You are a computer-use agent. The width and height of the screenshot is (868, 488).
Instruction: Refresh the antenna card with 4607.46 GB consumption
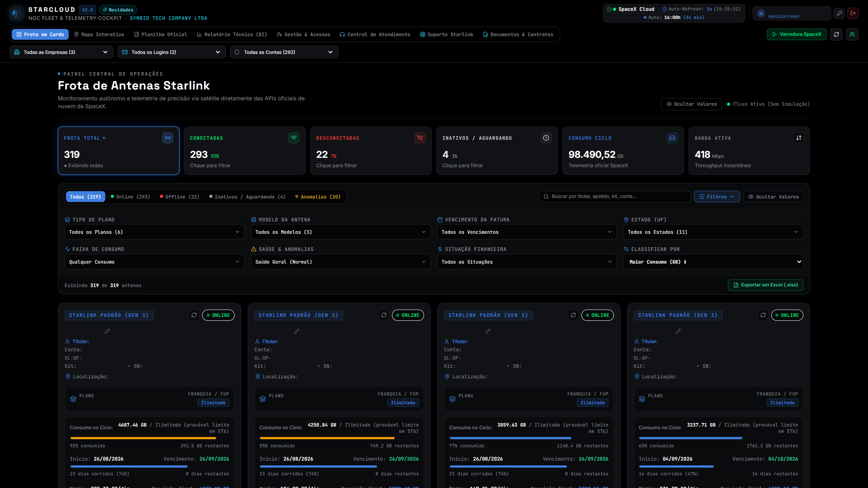tap(194, 315)
